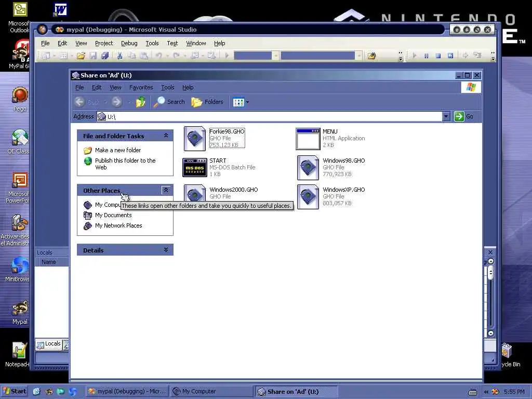Select the Forkie98.GHO file icon

(x=195, y=139)
